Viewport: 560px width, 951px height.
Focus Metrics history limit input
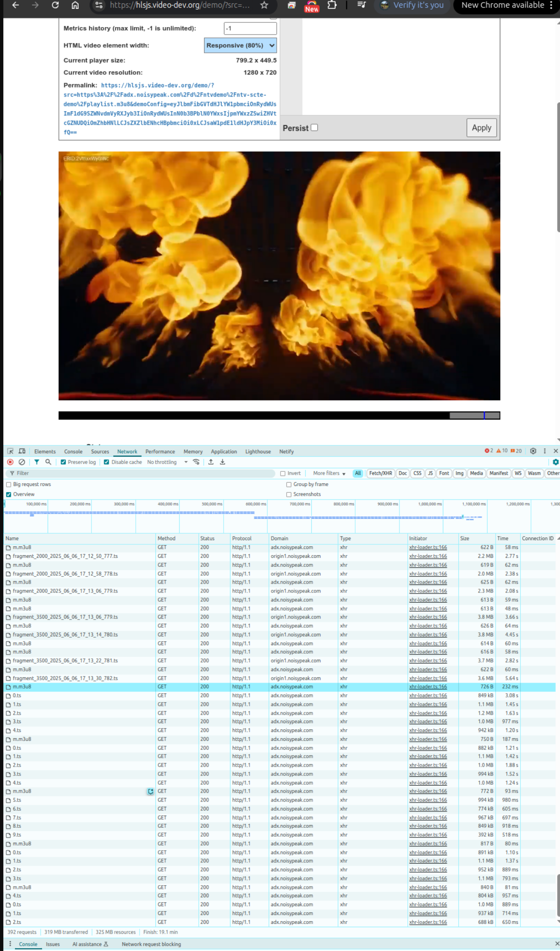pos(250,28)
